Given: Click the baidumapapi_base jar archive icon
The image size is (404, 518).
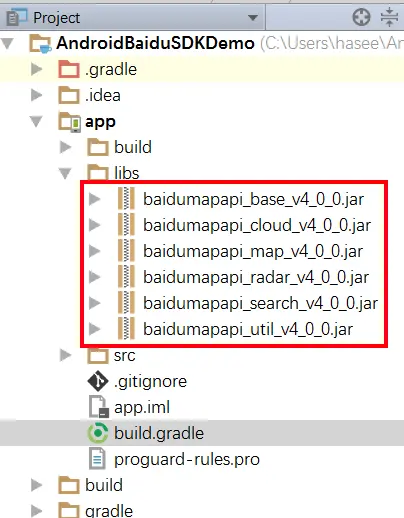Looking at the screenshot, I should [x=127, y=199].
